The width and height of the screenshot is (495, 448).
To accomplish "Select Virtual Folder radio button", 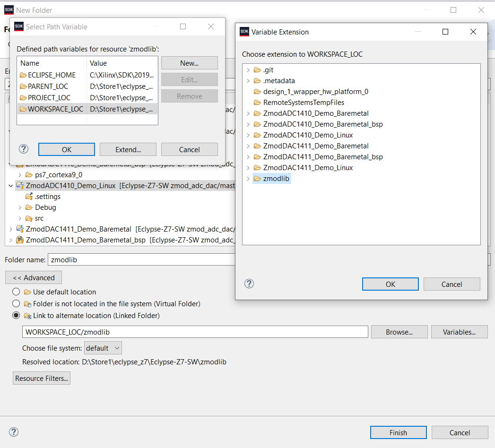I will 16,303.
